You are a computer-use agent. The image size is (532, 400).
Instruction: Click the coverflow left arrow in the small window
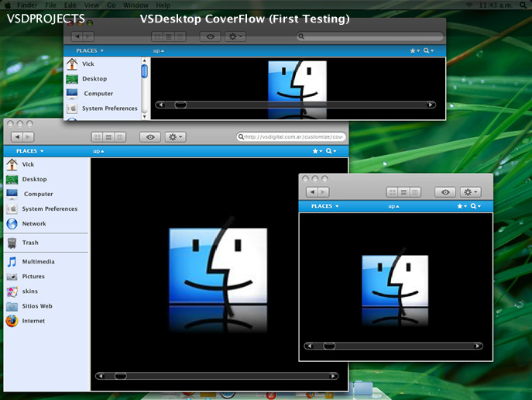pos(309,346)
